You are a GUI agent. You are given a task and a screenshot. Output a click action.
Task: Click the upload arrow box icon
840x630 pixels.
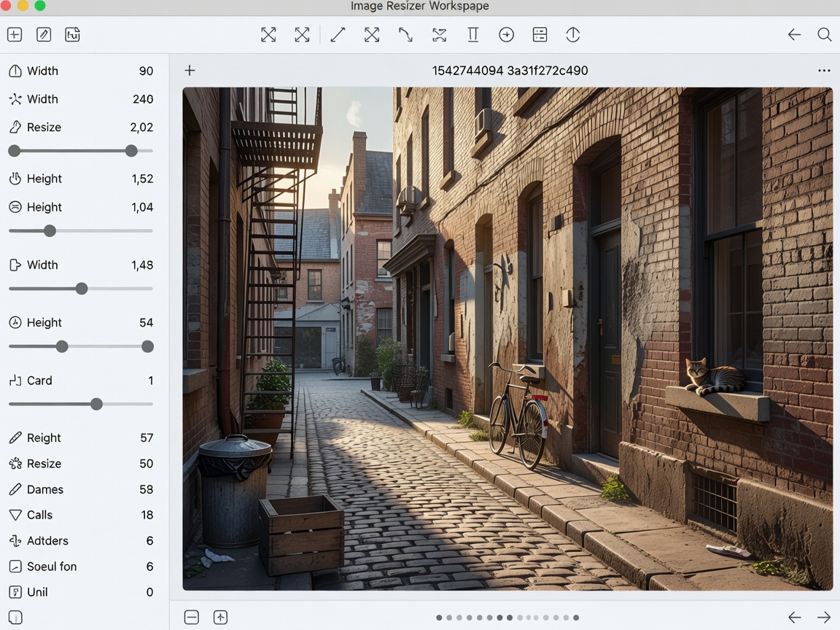click(220, 617)
